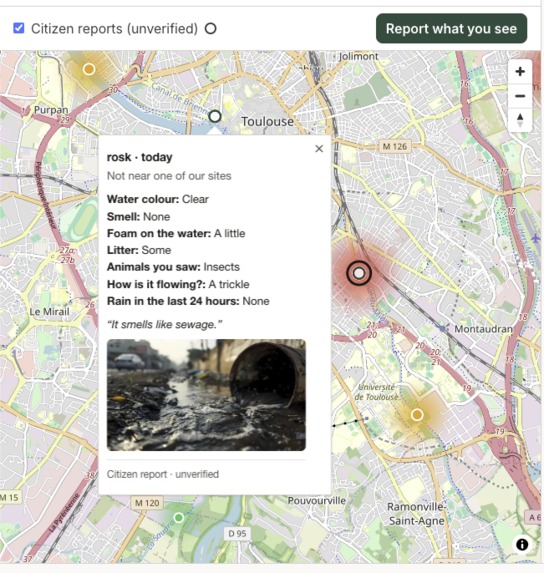Click the M 126 road shield
Viewport: 544px width, 573px height.
click(395, 147)
